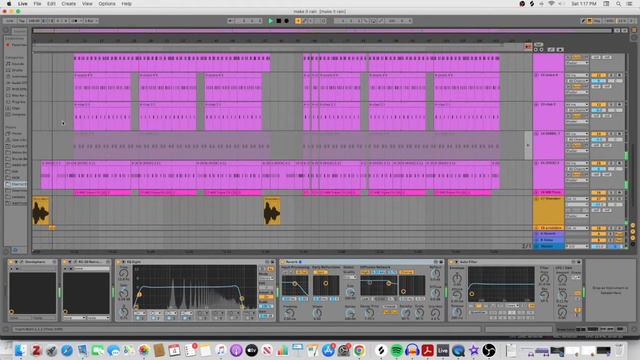Open the Live menu
Screen dimensions: 640x360
(x=22, y=4)
